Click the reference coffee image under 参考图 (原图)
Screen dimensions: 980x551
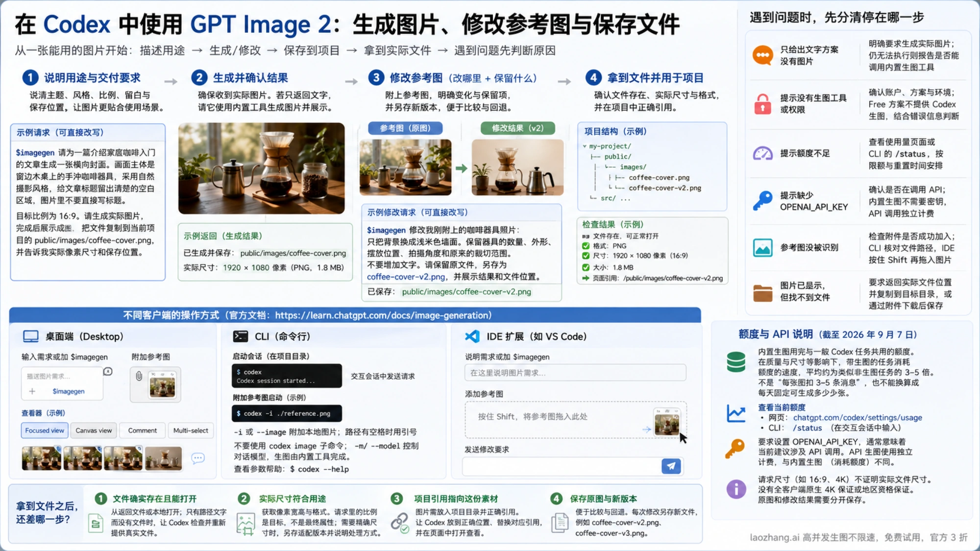click(405, 168)
